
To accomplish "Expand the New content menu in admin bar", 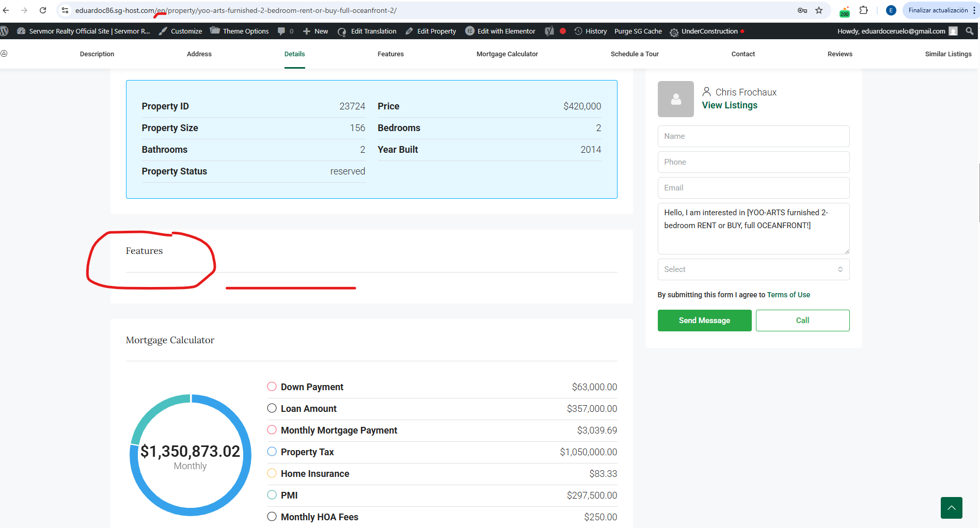I will (315, 31).
